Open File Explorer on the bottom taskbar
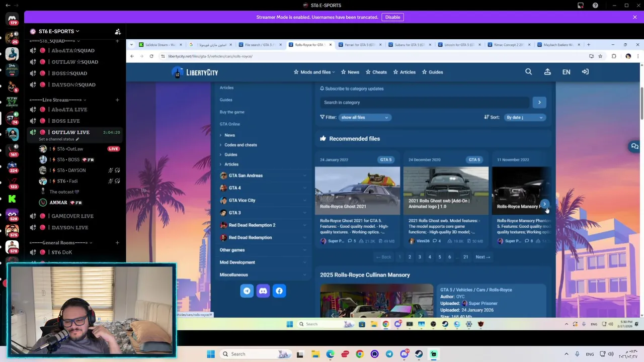644x362 pixels. point(315,354)
